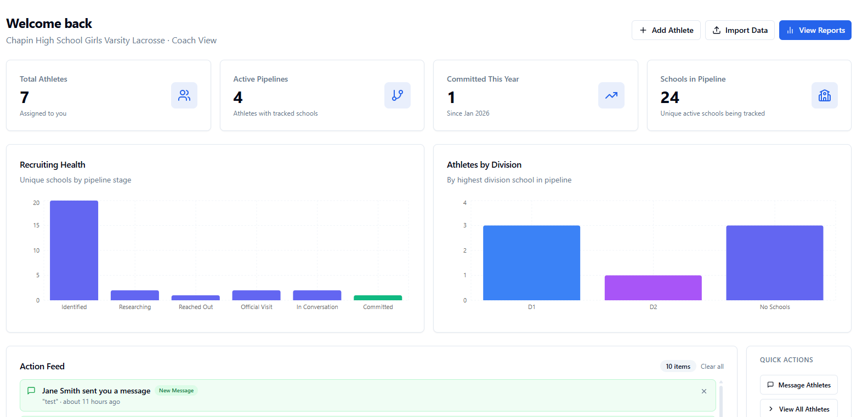868x417 pixels.
Task: Click "Unique active schools being tracked" text
Action: pos(712,113)
